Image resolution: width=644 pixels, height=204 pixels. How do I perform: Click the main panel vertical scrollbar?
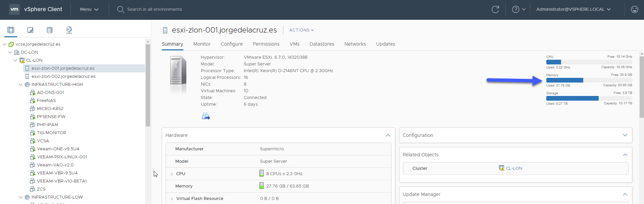click(642, 87)
